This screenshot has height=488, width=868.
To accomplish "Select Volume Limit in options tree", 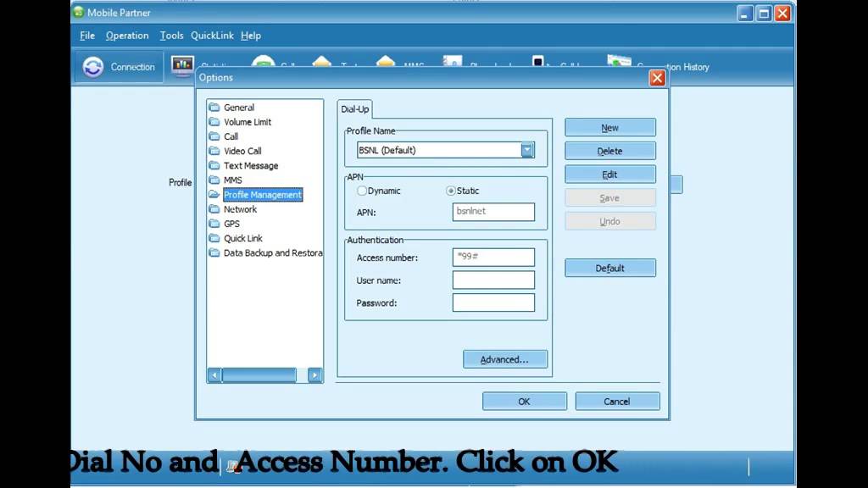I will 248,122.
